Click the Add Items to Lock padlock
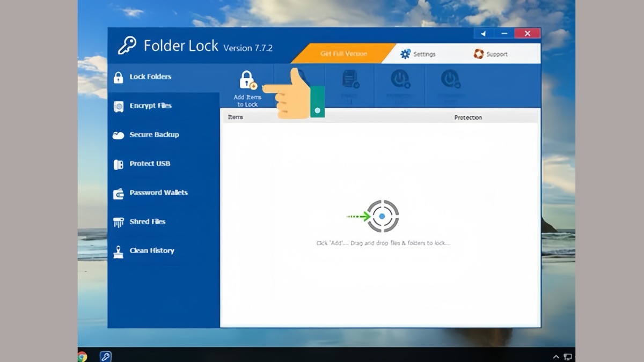Viewport: 644px width, 362px height. (247, 80)
